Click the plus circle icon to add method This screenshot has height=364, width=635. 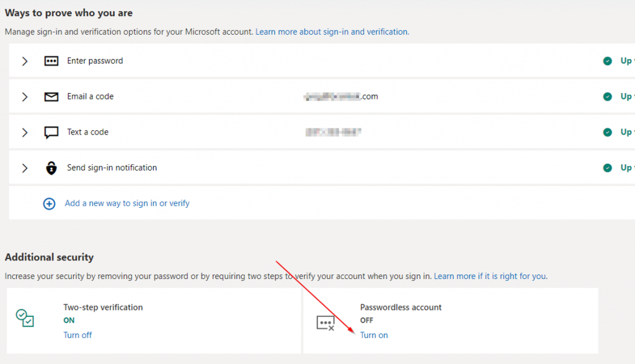pos(49,203)
